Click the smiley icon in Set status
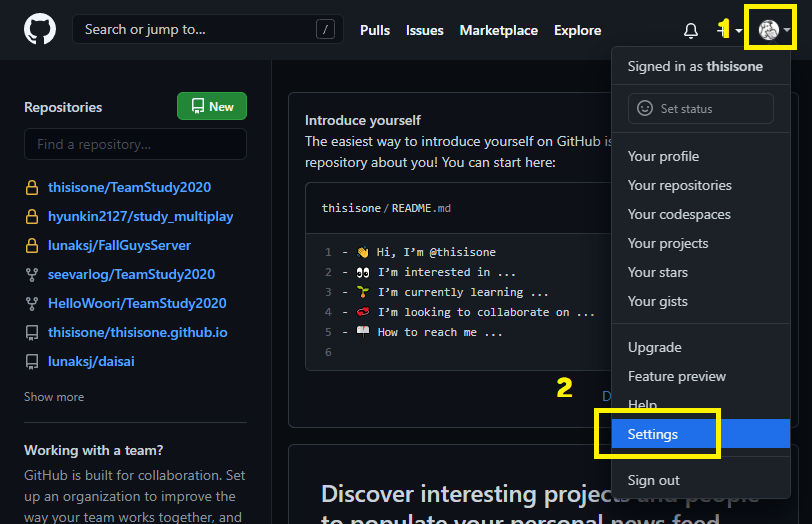The width and height of the screenshot is (812, 524). click(x=645, y=108)
